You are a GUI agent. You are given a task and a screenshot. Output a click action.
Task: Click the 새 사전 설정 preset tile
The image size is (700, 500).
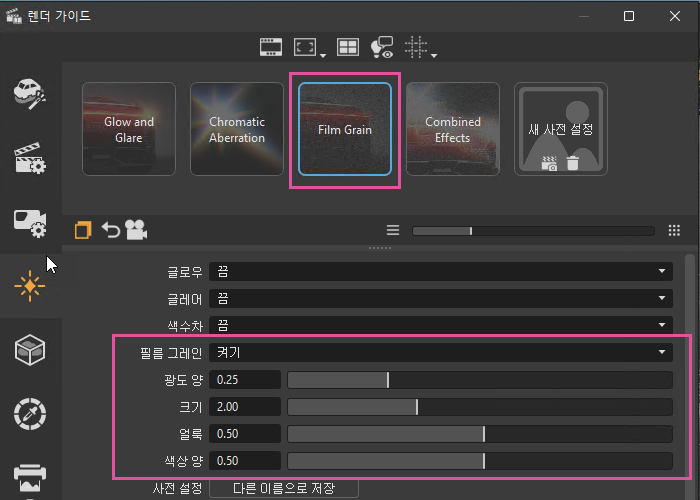561,129
